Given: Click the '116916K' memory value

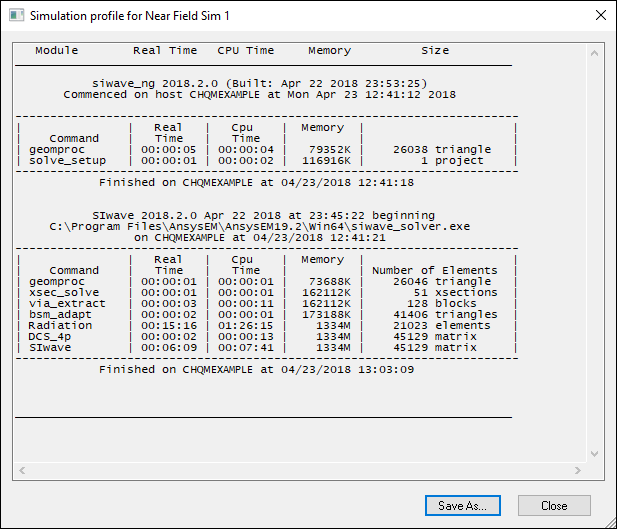Looking at the screenshot, I should [326, 161].
